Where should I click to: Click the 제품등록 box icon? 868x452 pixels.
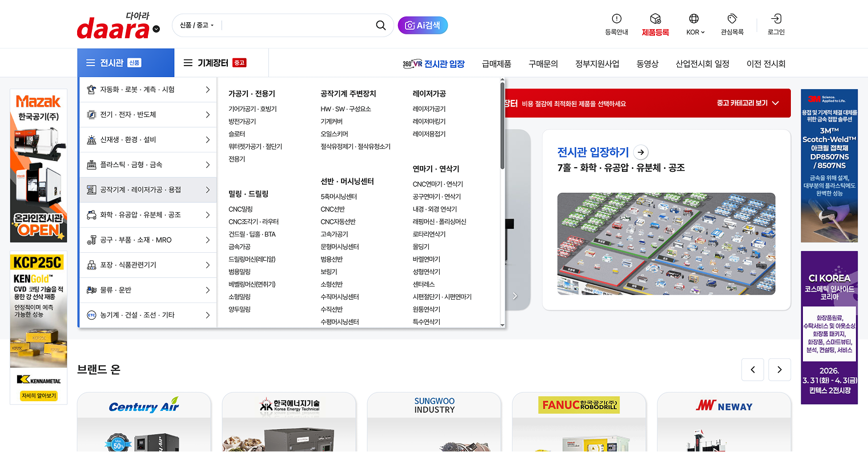(x=655, y=19)
